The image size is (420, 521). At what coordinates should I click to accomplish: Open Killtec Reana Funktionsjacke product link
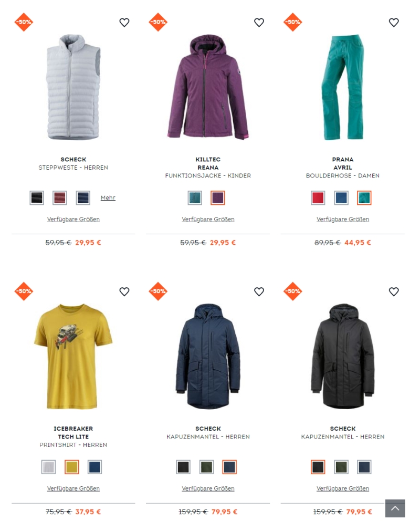[208, 168]
